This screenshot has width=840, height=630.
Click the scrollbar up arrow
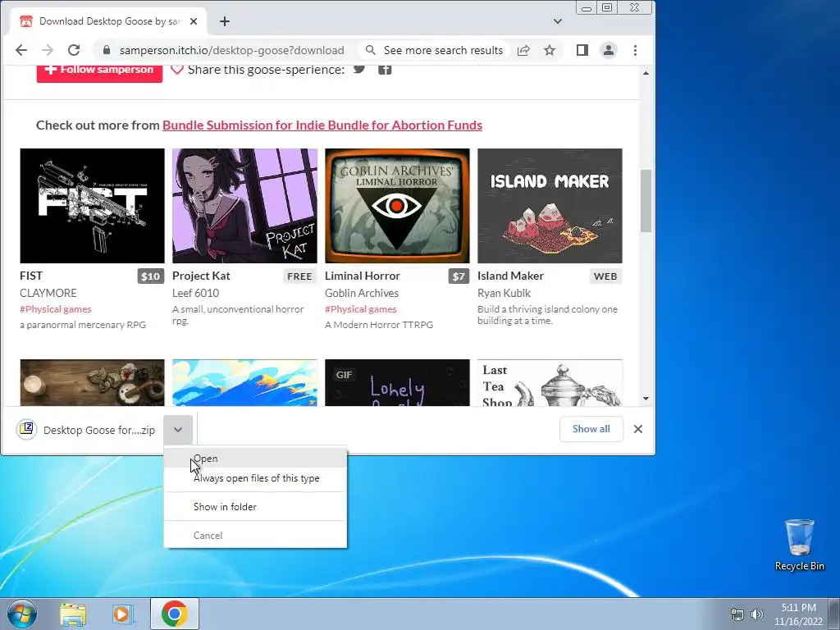pyautogui.click(x=646, y=73)
